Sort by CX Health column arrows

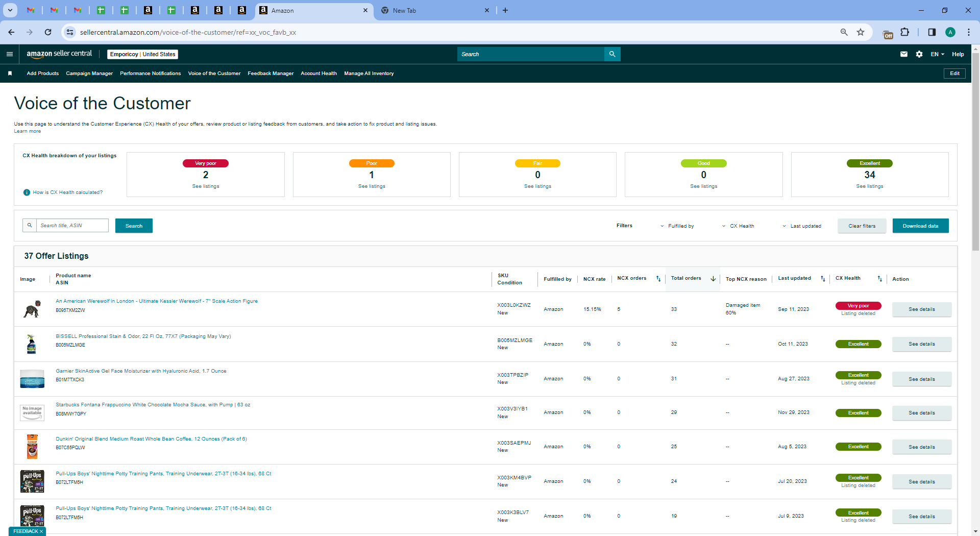[879, 279]
